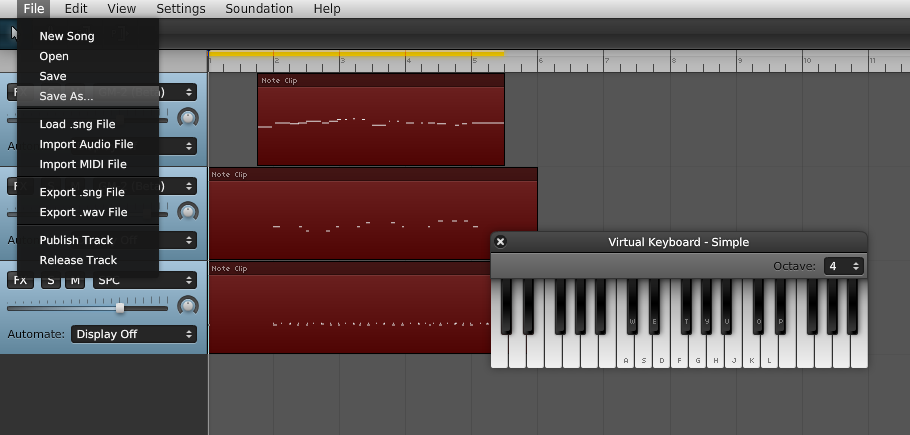The height and width of the screenshot is (435, 910).
Task: Click bar 9 on the timeline ruler
Action: tap(738, 62)
